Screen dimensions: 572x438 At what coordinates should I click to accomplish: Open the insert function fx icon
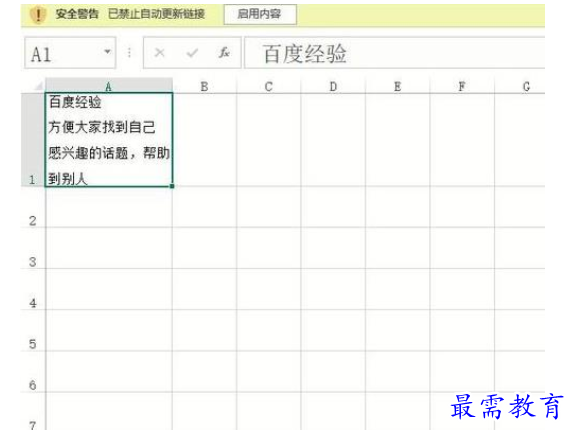pyautogui.click(x=224, y=53)
